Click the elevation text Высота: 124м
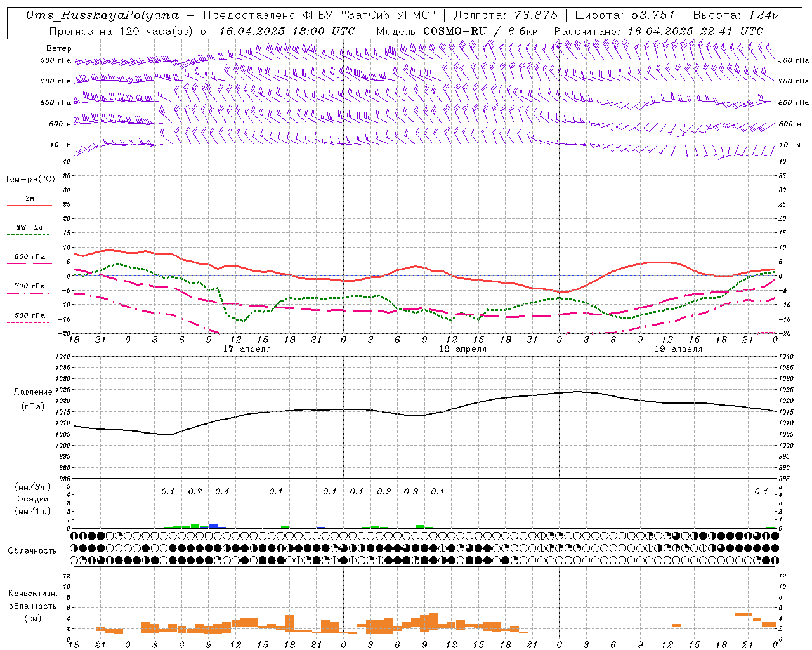The width and height of the screenshot is (812, 650). [x=736, y=15]
